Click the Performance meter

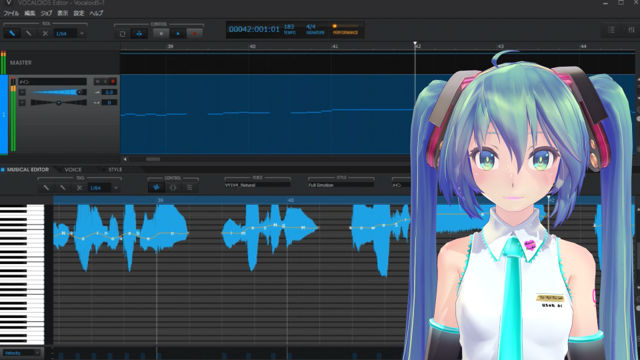pos(345,29)
